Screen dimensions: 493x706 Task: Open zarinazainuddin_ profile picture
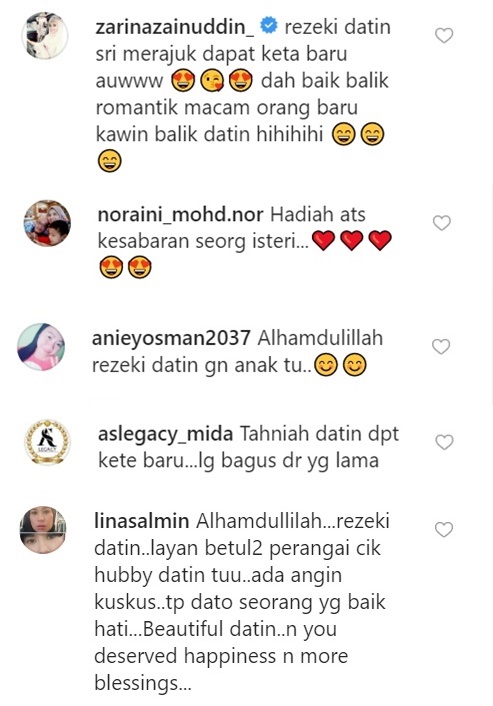coord(45,36)
